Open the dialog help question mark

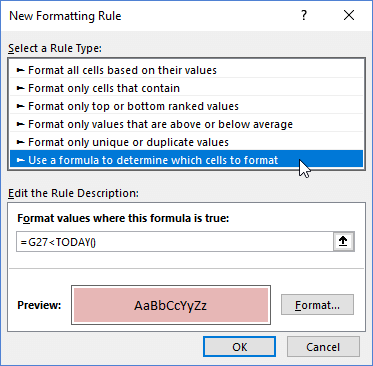click(304, 16)
